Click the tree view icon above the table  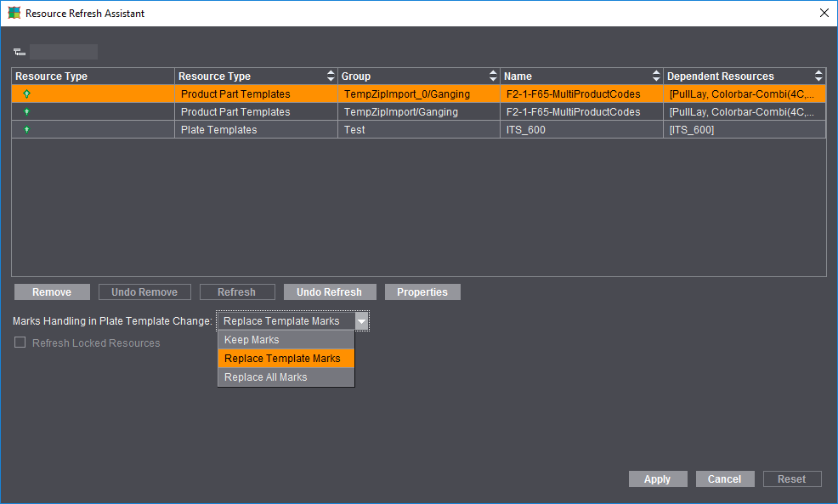pos(20,52)
